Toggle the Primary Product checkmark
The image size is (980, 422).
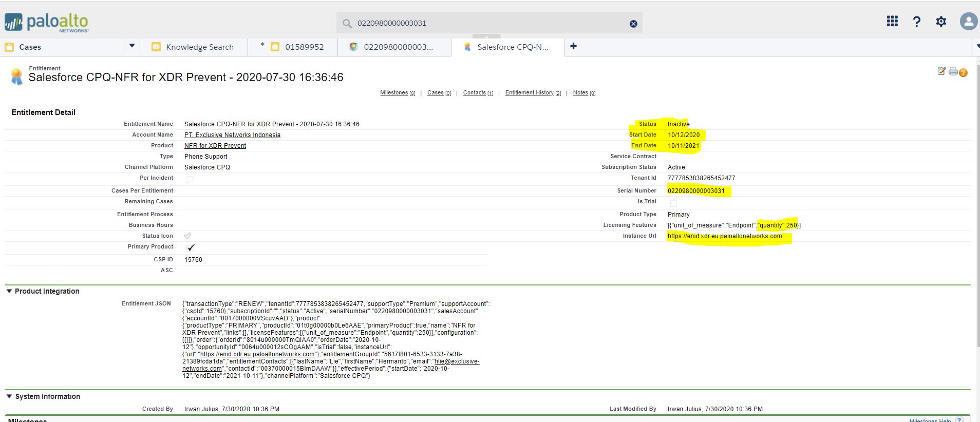[x=191, y=247]
